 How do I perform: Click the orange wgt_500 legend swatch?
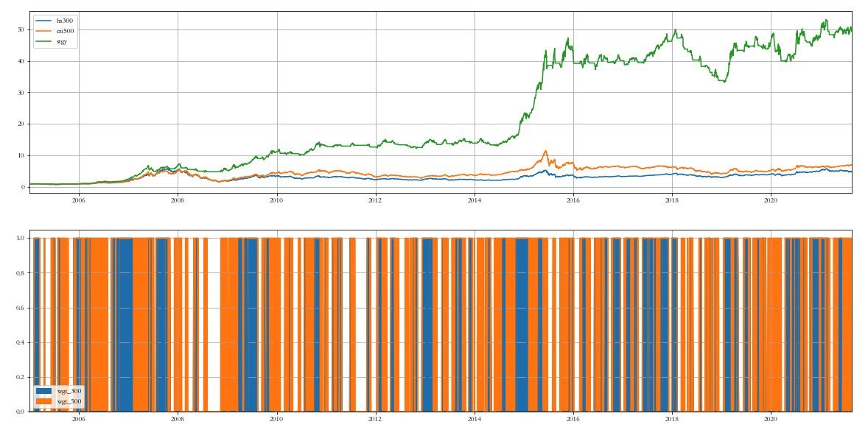pos(43,401)
